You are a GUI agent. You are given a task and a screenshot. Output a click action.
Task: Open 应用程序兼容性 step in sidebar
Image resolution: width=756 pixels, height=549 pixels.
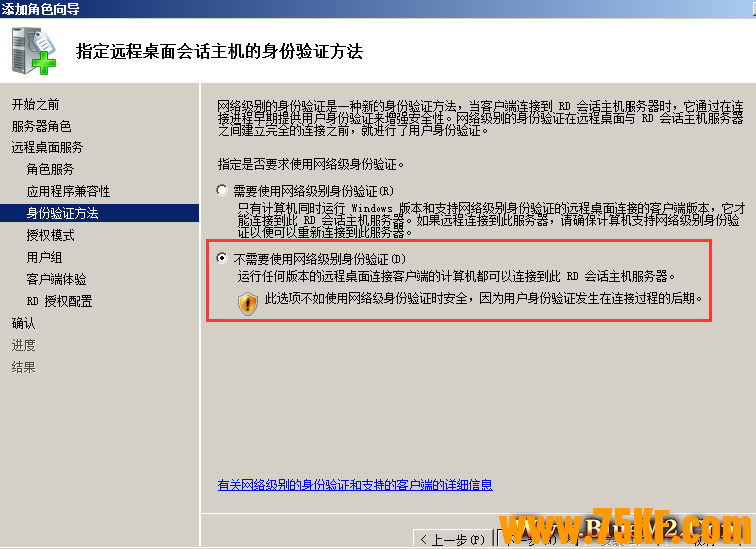point(68,191)
